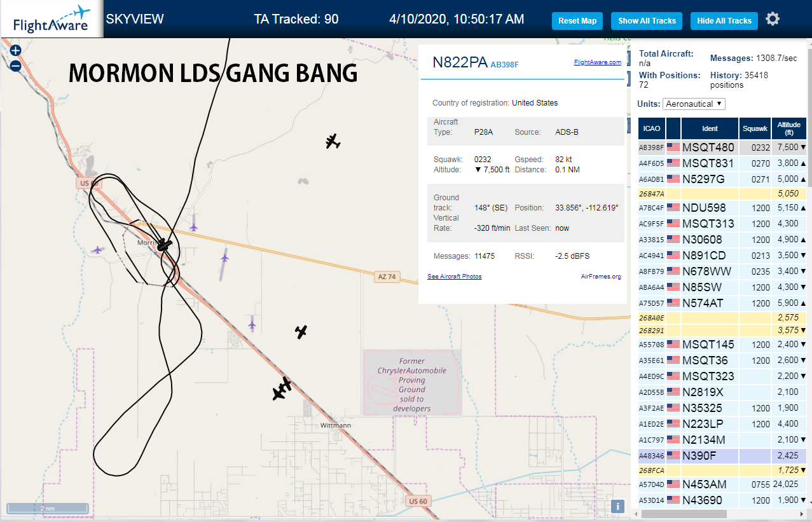Image resolution: width=812 pixels, height=522 pixels.
Task: Select aircraft row N2134M
Action: click(x=722, y=440)
